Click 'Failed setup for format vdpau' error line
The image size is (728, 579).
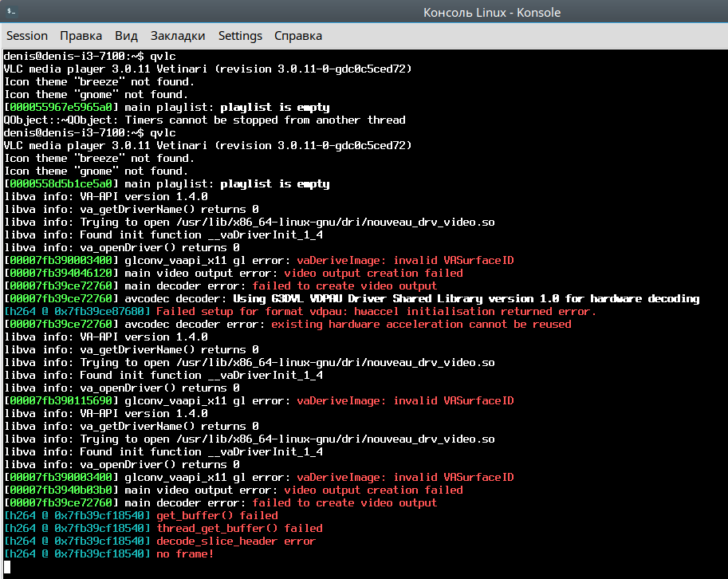point(376,312)
